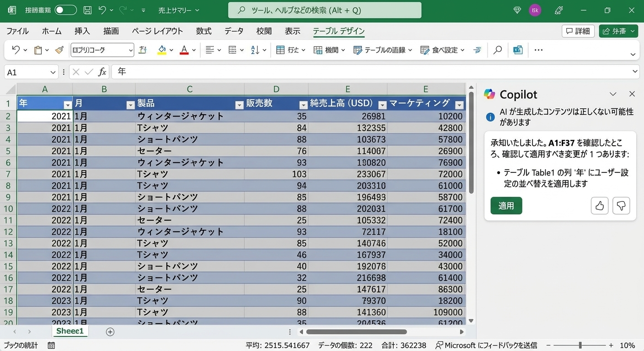The width and height of the screenshot is (644, 351).
Task: Open the 売上サマリー file name dropdown
Action: point(179,10)
